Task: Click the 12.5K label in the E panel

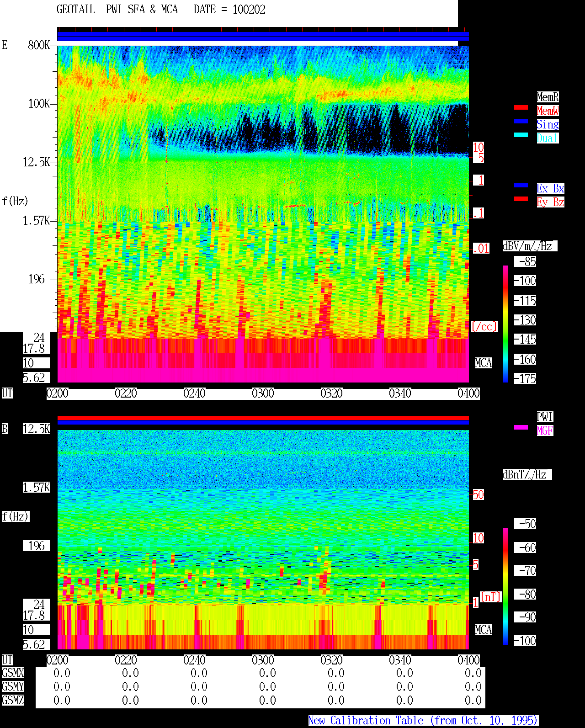Action: pos(36,162)
